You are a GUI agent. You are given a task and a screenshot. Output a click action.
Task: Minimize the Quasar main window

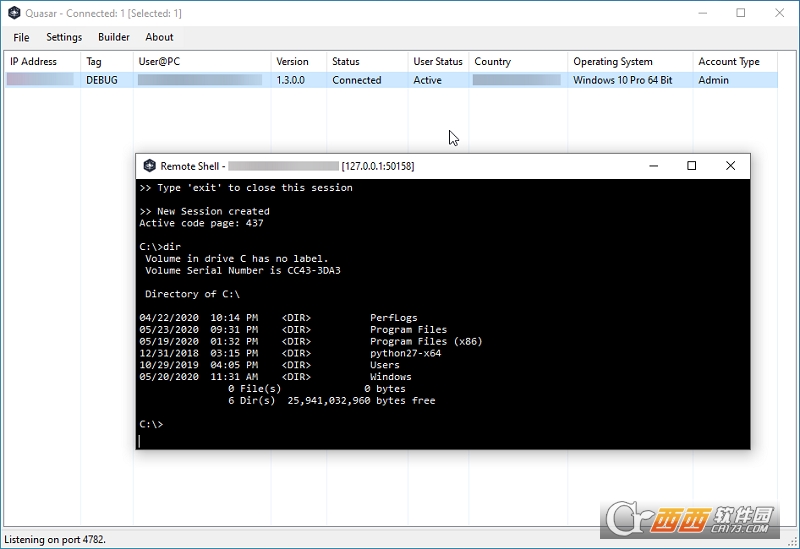pos(695,13)
